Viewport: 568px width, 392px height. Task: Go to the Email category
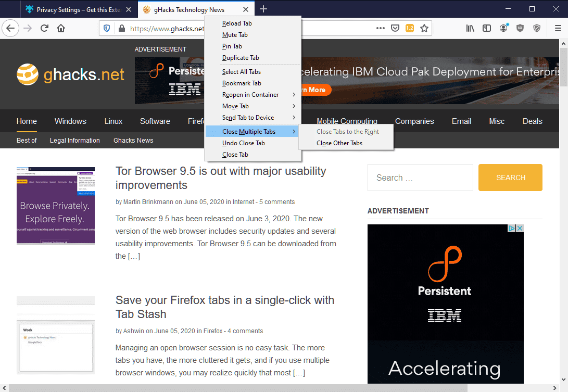pyautogui.click(x=461, y=121)
